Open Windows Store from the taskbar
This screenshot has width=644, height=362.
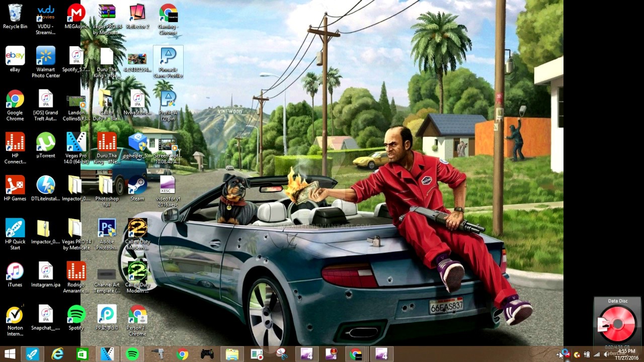[82, 354]
